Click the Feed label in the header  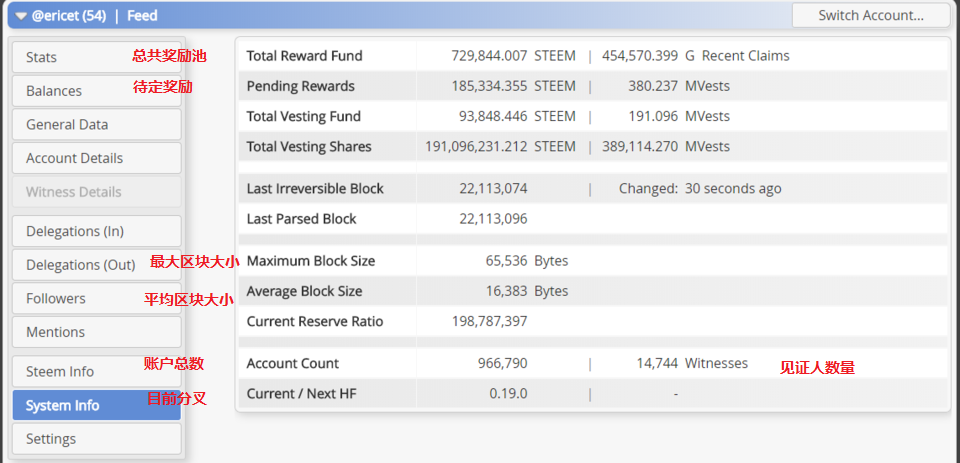pyautogui.click(x=142, y=16)
